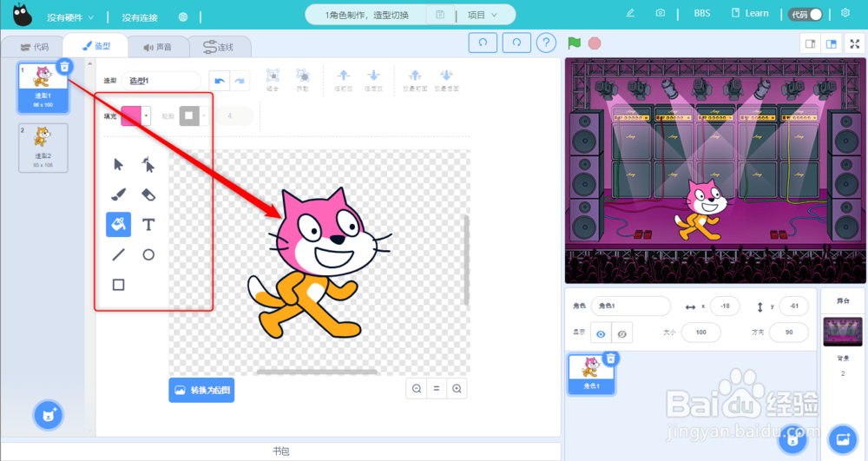868x461 pixels.
Task: Reset canvas zoom with equals icon
Action: coord(437,389)
